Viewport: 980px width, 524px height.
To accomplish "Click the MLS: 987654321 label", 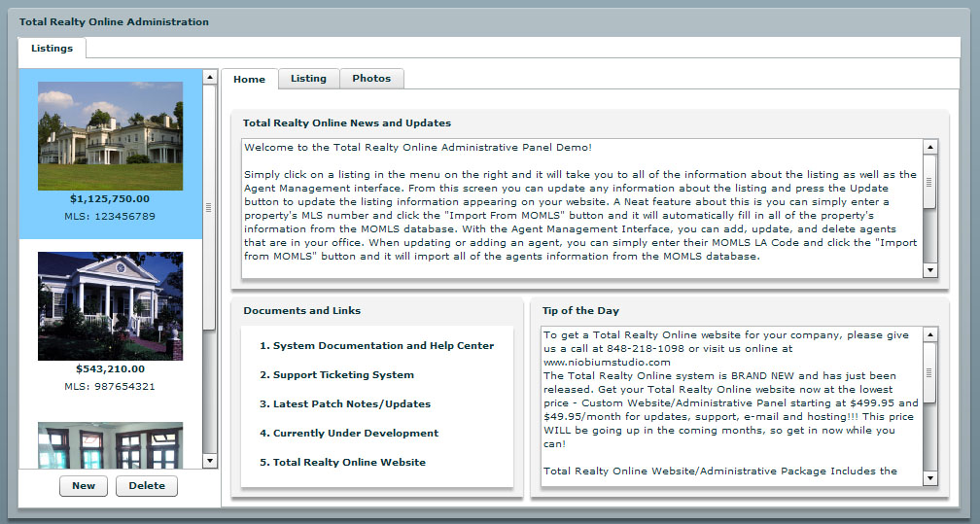I will point(110,386).
